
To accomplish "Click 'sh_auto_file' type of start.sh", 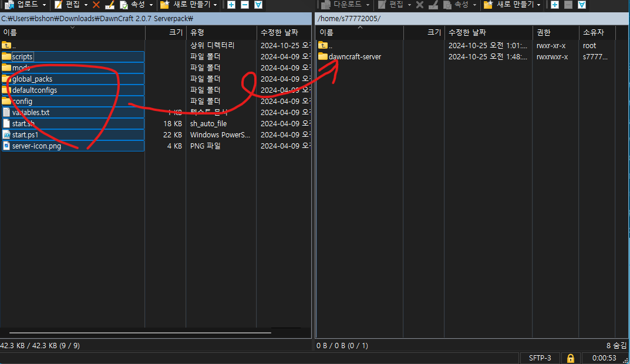I will point(208,124).
